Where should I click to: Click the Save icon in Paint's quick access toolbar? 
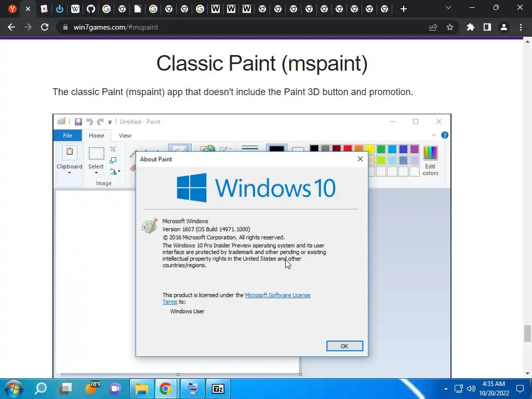click(x=78, y=122)
